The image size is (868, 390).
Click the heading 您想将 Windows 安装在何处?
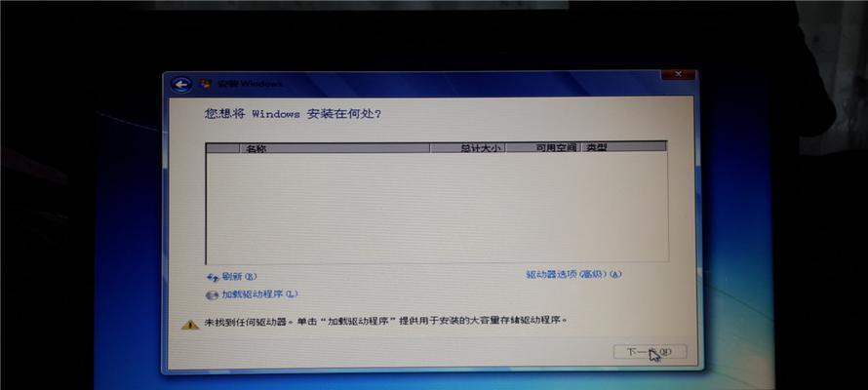click(x=293, y=114)
